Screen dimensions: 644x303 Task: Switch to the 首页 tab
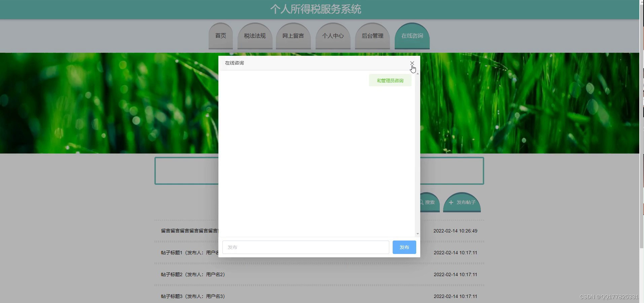pos(220,35)
